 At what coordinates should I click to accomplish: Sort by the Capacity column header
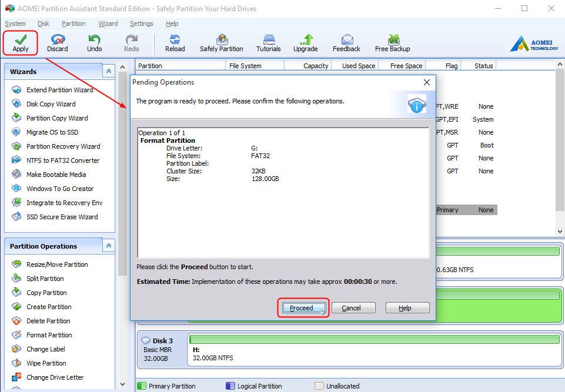[x=308, y=66]
